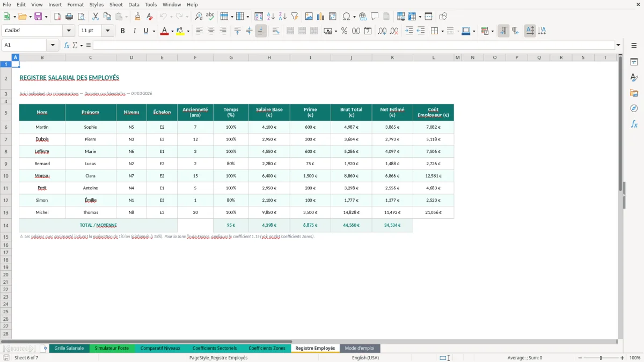Toggle bold formatting

[x=122, y=31]
